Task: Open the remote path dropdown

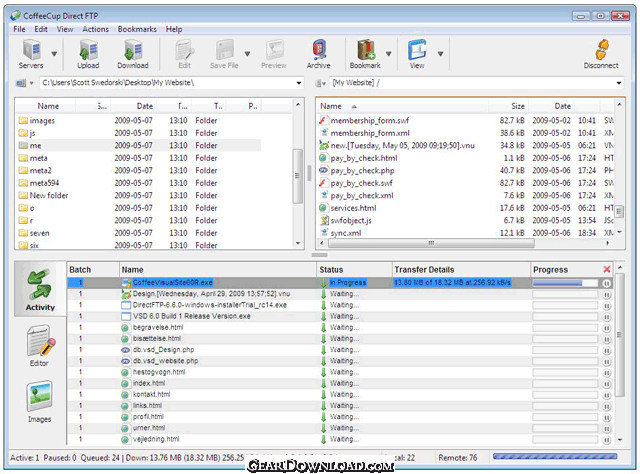Action: point(619,83)
